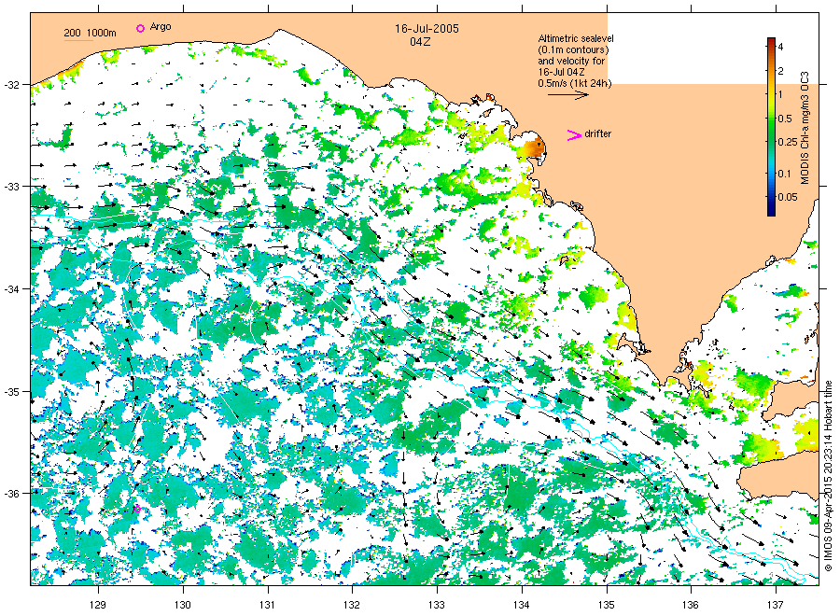Click the latitude axis label "-36"
This screenshot has height=616, width=840.
pos(11,494)
